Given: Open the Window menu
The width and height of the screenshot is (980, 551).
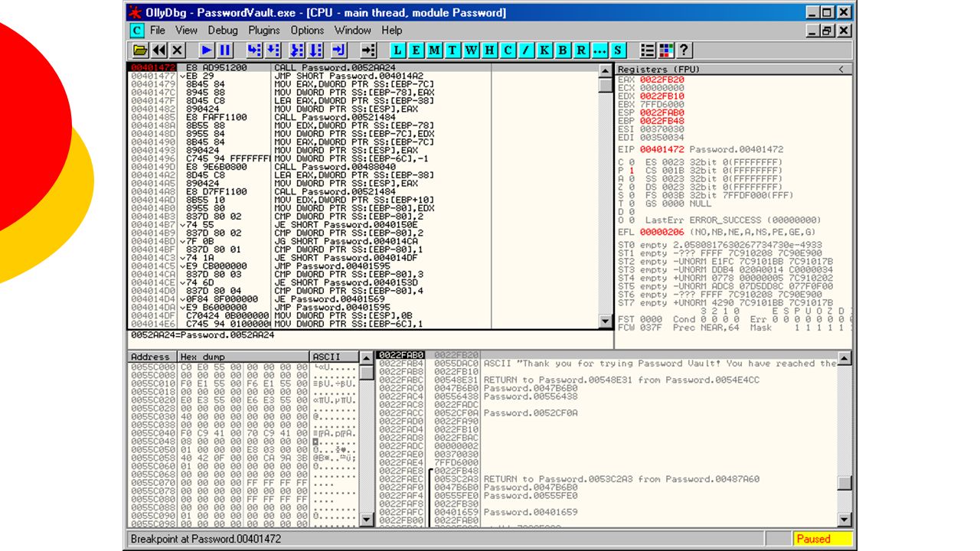Looking at the screenshot, I should coord(353,31).
